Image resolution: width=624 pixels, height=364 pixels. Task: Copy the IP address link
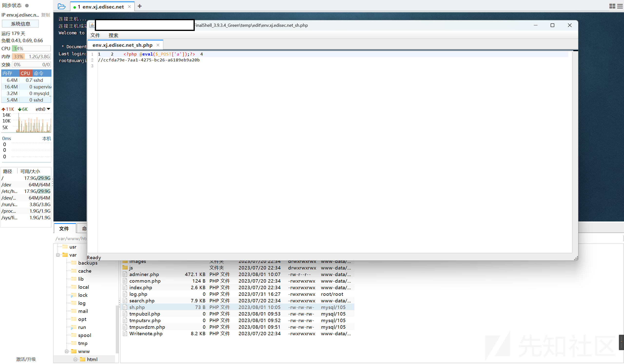pyautogui.click(x=45, y=15)
